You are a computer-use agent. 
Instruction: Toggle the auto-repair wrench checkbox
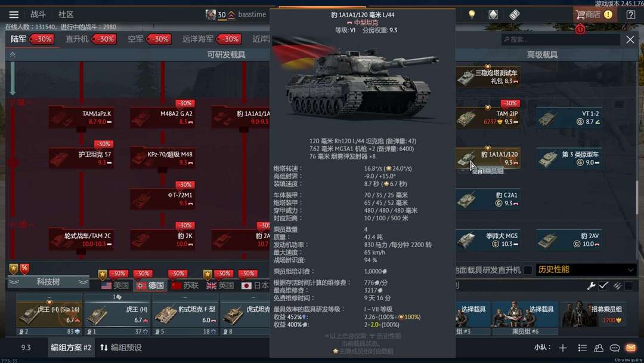603,286
